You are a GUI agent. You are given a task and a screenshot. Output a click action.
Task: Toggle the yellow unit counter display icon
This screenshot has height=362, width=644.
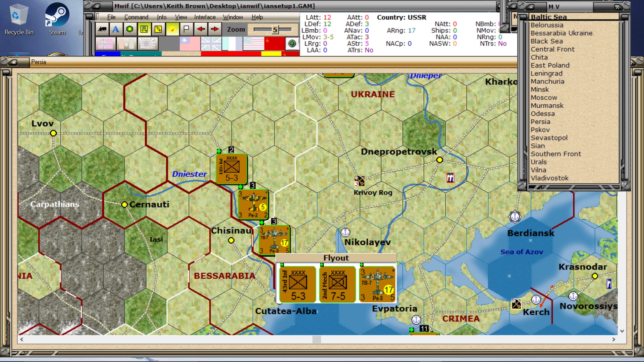click(x=144, y=29)
